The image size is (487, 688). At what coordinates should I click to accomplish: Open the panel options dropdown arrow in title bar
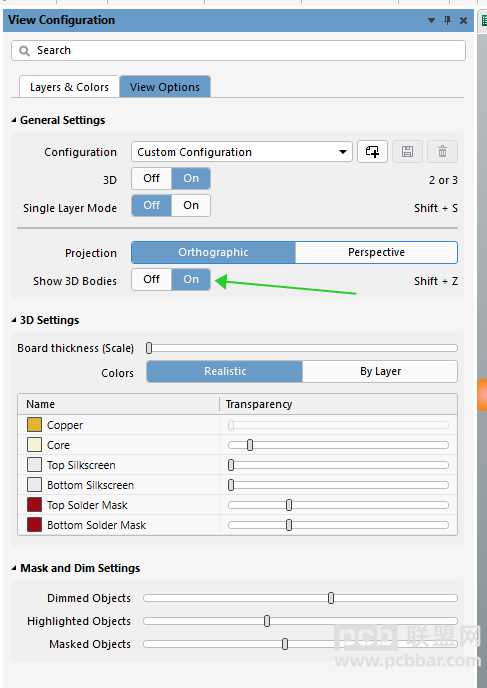coord(431,20)
